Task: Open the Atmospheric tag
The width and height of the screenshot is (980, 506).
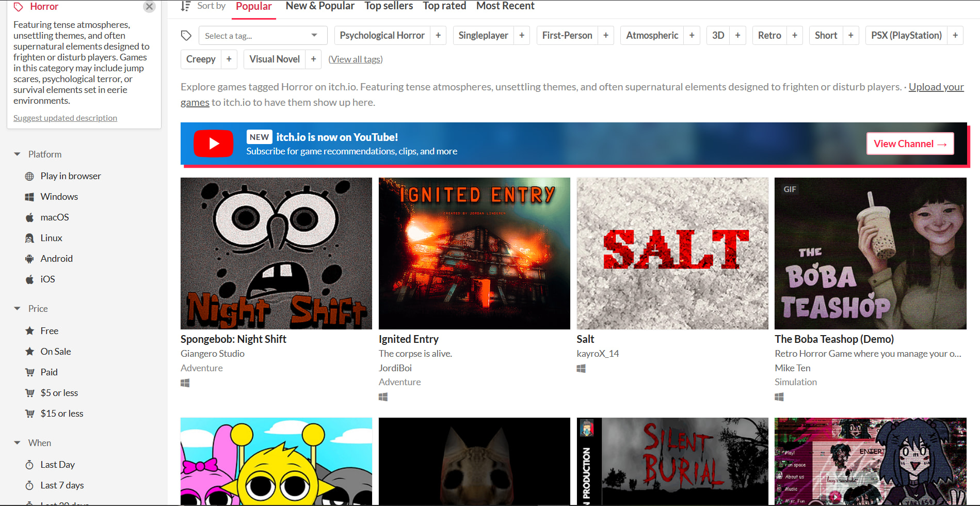Action: pos(652,35)
